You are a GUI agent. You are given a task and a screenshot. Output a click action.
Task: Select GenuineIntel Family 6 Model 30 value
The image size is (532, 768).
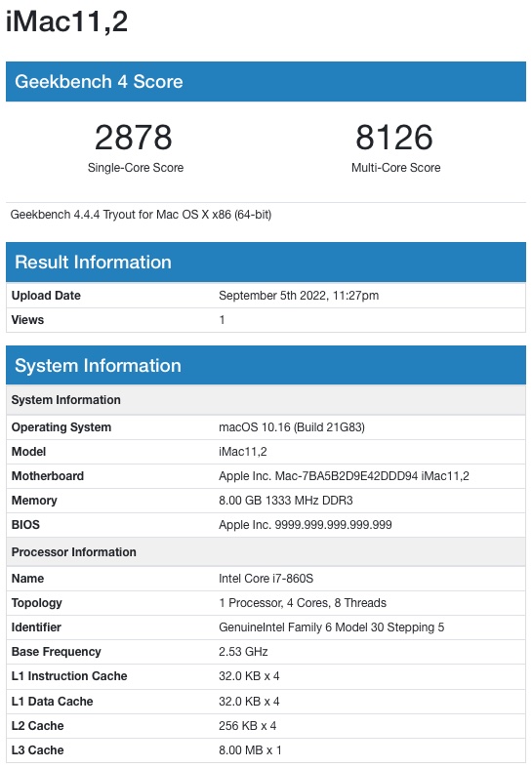click(x=332, y=627)
